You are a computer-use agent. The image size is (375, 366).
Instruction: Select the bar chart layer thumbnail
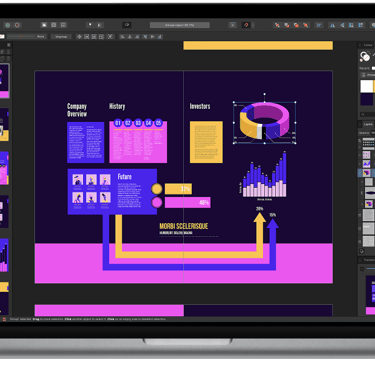coord(367,164)
